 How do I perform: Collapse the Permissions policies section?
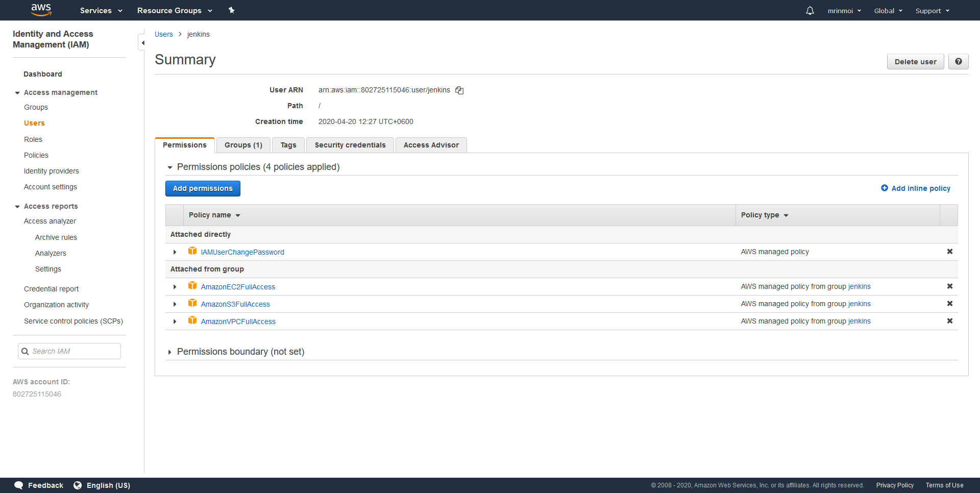pyautogui.click(x=170, y=167)
